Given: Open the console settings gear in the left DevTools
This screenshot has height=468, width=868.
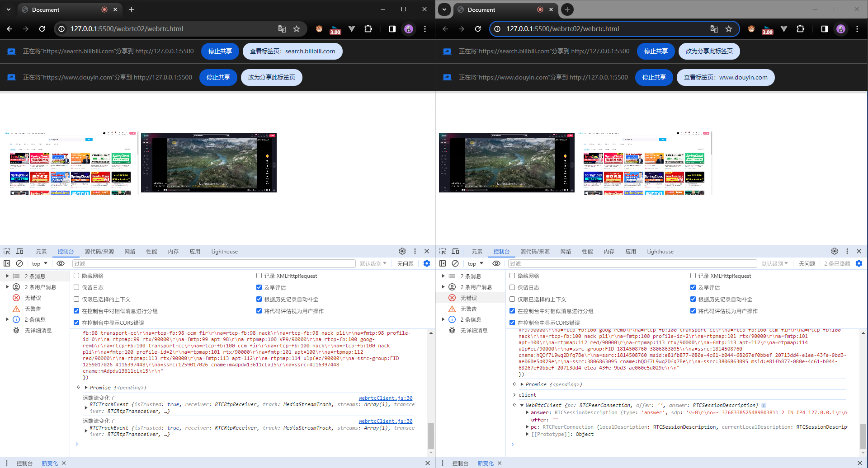Looking at the screenshot, I should (x=427, y=263).
